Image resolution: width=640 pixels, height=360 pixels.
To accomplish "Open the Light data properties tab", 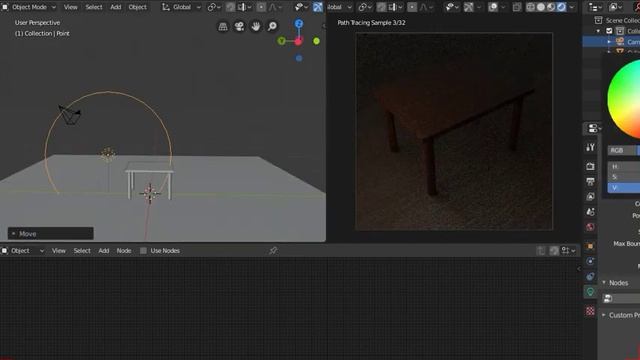I will [590, 291].
